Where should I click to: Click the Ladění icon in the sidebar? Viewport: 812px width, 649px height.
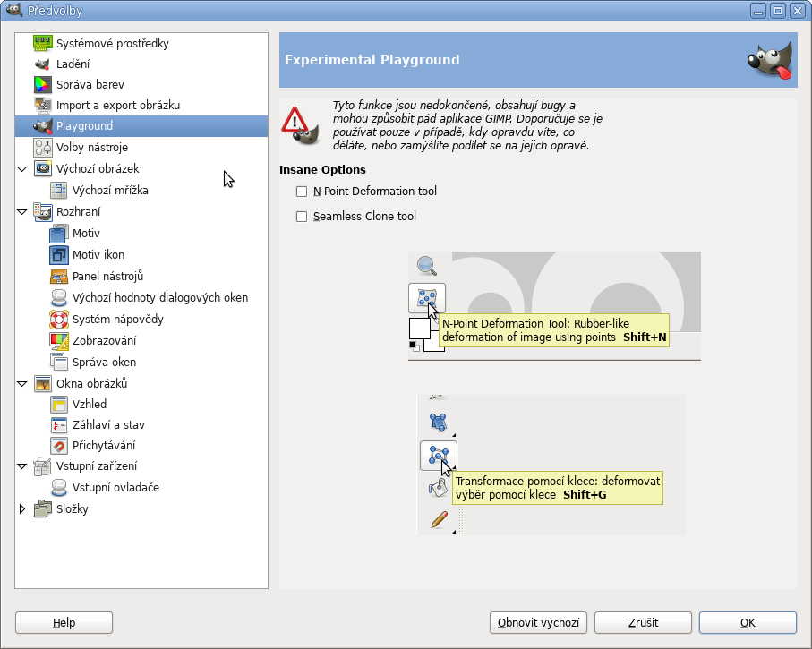(x=42, y=64)
